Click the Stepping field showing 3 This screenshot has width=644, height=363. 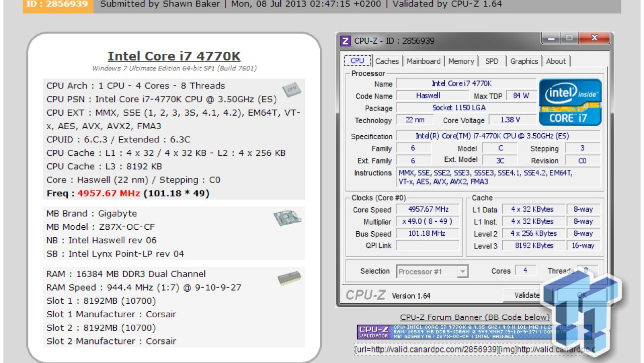coord(583,148)
